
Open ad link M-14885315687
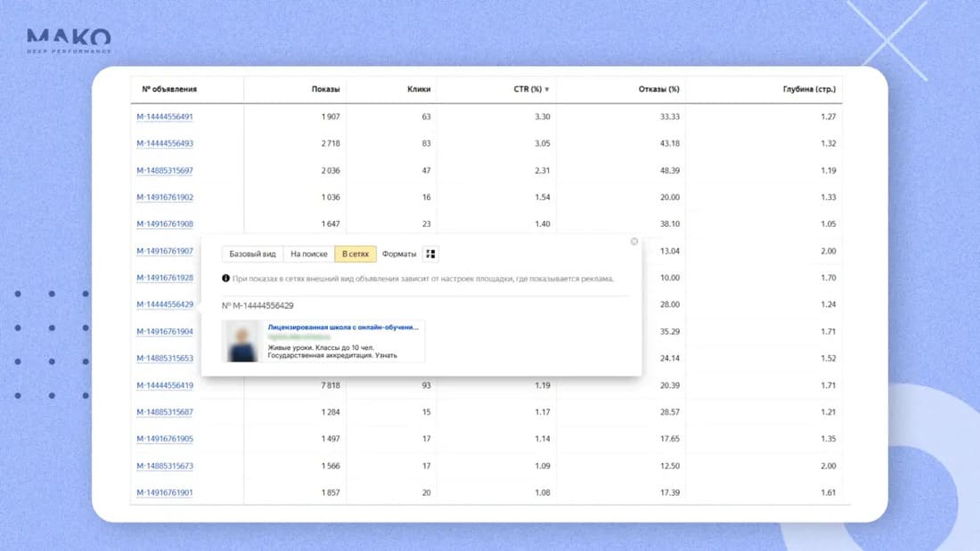click(x=165, y=412)
